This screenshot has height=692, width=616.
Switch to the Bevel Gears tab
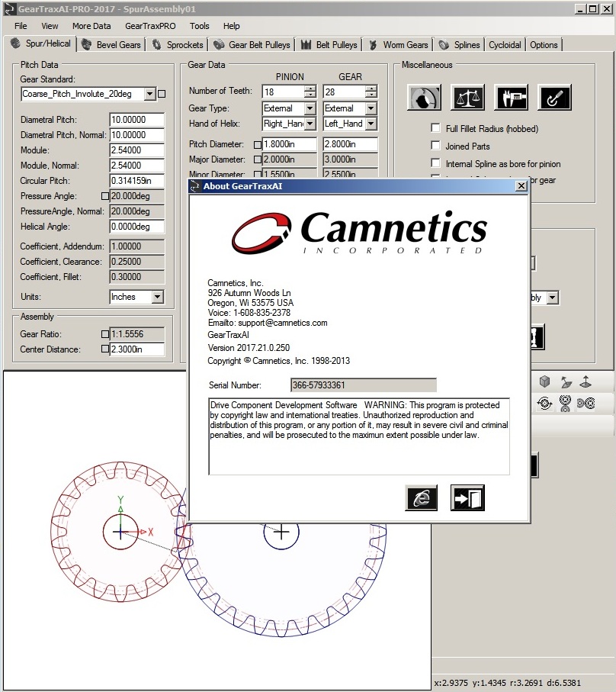click(x=111, y=44)
